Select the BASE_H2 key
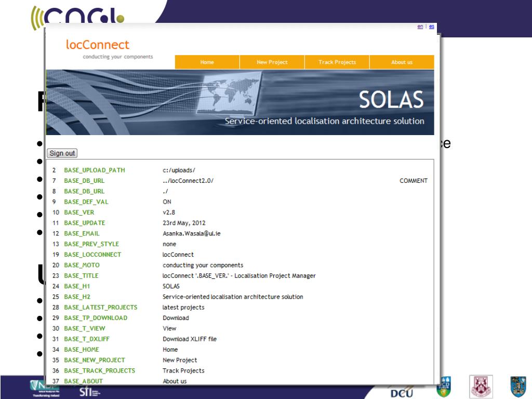The width and height of the screenshot is (532, 399). [x=77, y=297]
